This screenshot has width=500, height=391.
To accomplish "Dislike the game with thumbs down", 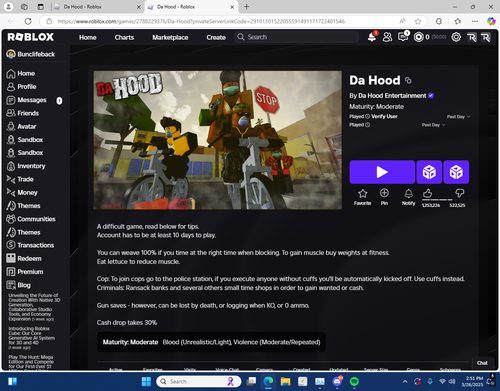I will 460,193.
